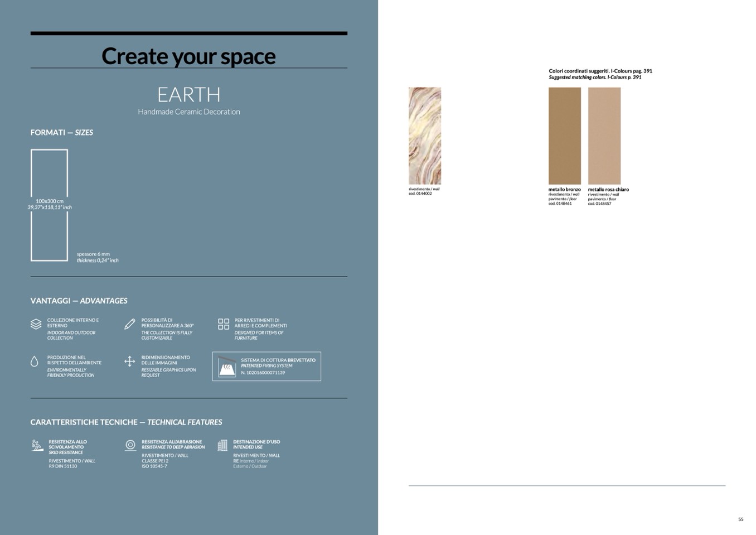The image size is (756, 535).
Task: Select the EARTH collection heading
Action: 188,95
